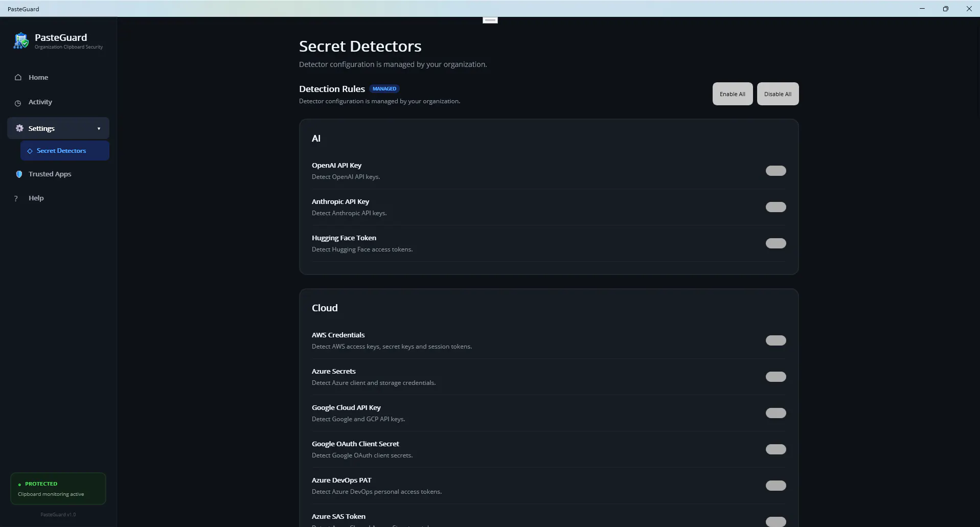980x527 pixels.
Task: Minimize the PasteGuard window
Action: coord(922,9)
